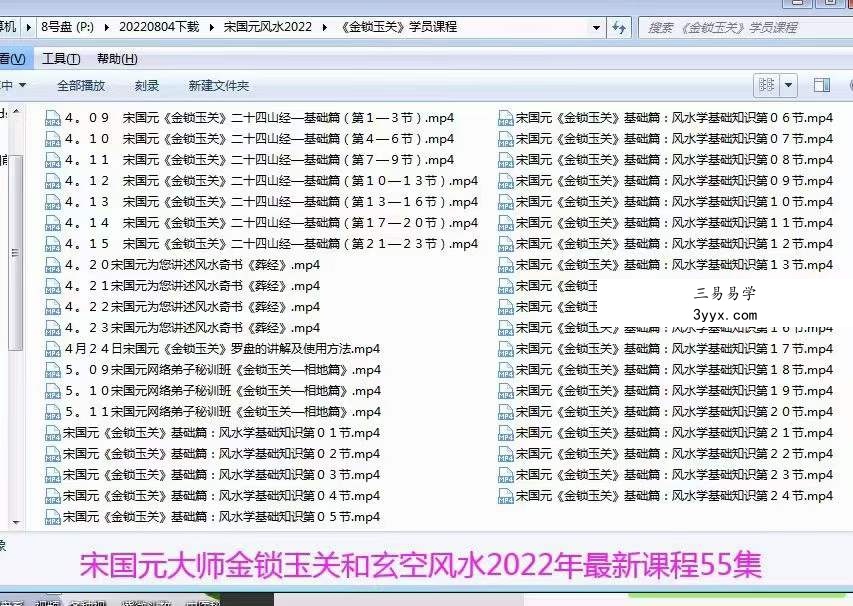Select 20220804下载 in the breadcrumb
The height and width of the screenshot is (606, 853).
[x=159, y=27]
